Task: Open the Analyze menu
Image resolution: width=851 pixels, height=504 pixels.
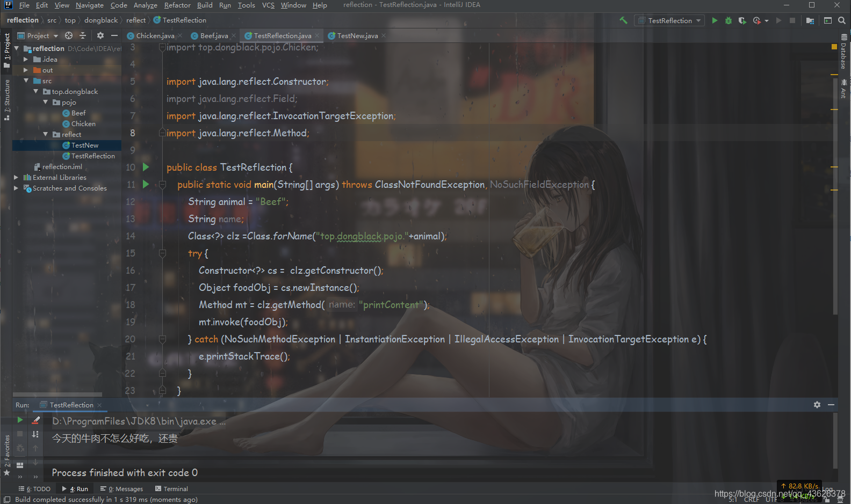Action: [x=146, y=5]
